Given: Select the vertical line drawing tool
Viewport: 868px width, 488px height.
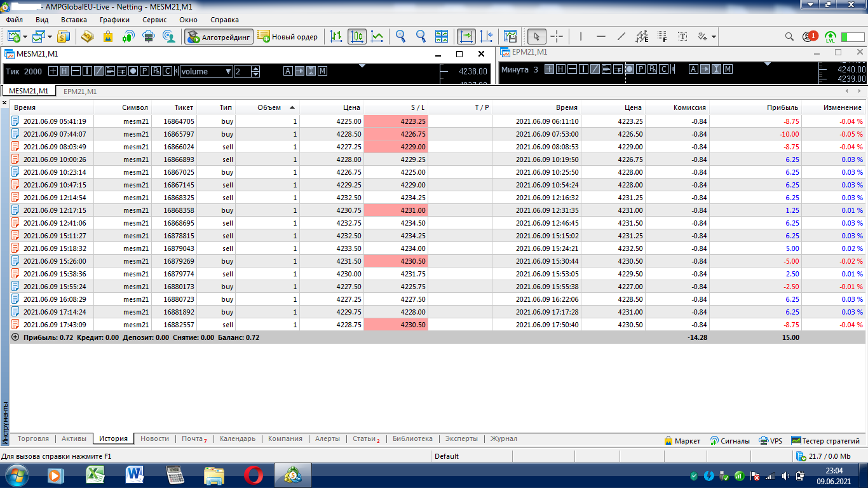Looking at the screenshot, I should point(581,36).
